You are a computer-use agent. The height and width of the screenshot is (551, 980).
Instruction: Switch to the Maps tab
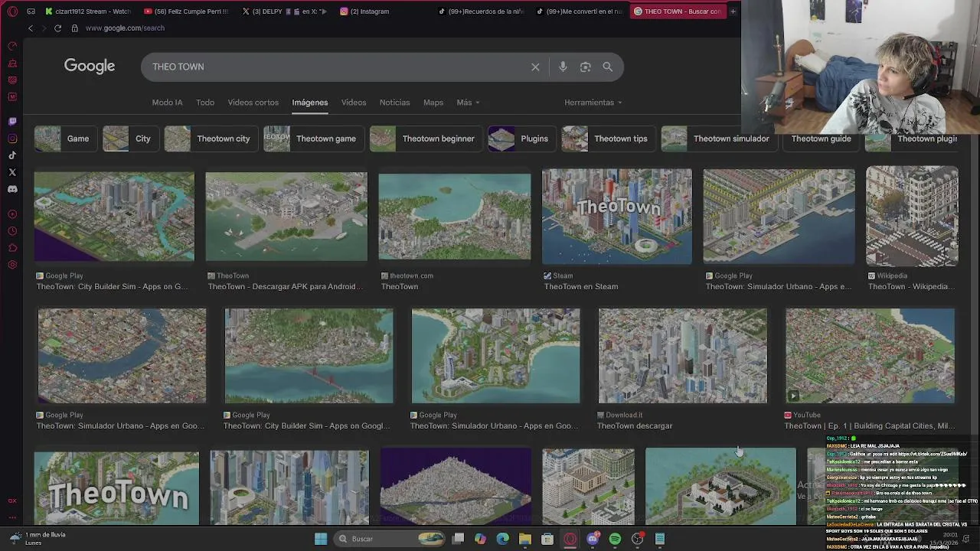(433, 103)
